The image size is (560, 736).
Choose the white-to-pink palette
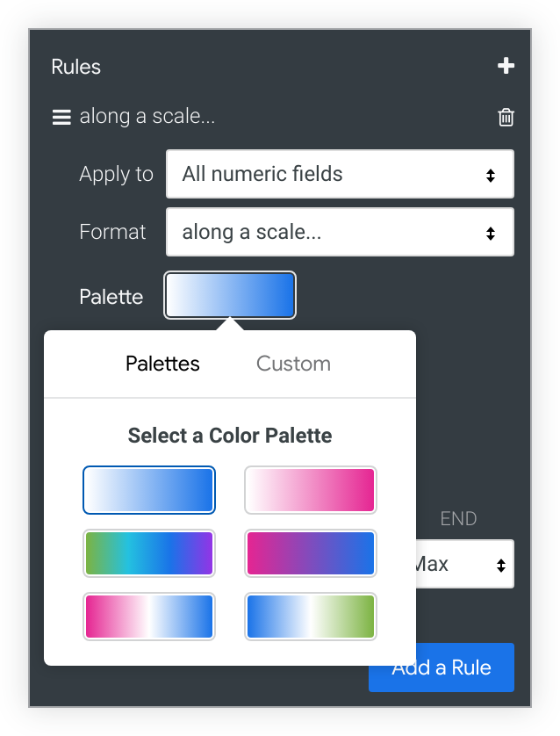[x=311, y=489]
